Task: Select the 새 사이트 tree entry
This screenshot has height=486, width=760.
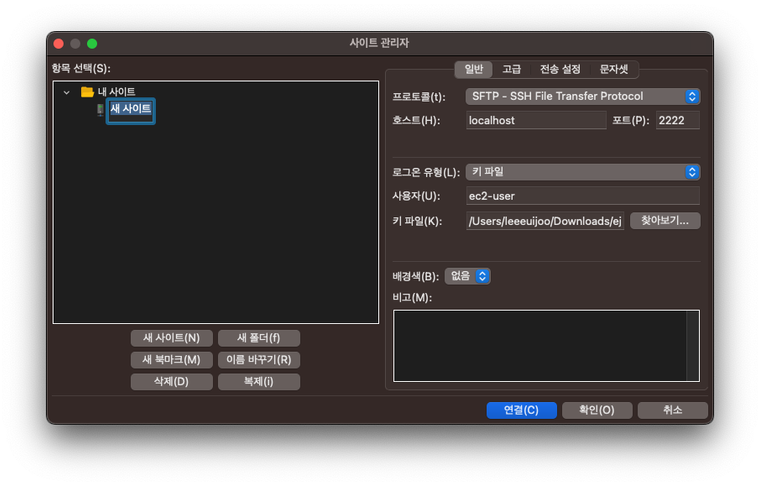Action: (x=130, y=109)
